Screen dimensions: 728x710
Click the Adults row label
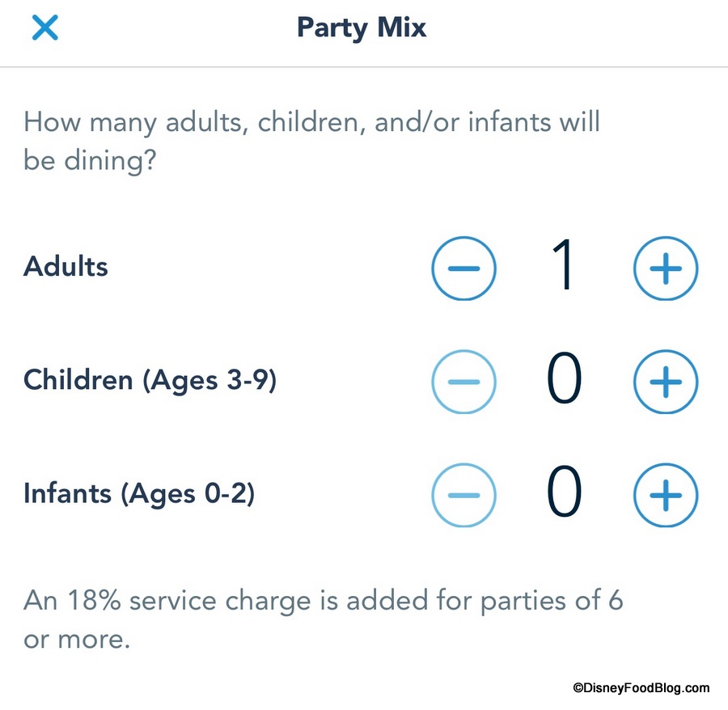pyautogui.click(x=66, y=267)
